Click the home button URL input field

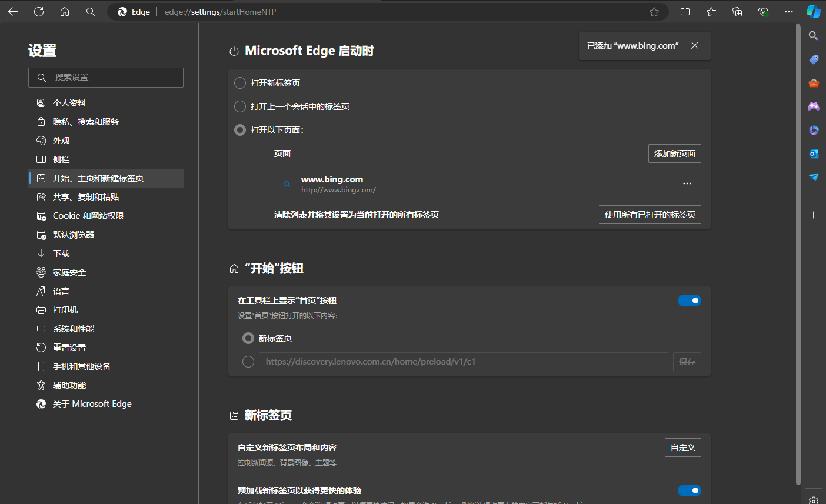click(464, 362)
